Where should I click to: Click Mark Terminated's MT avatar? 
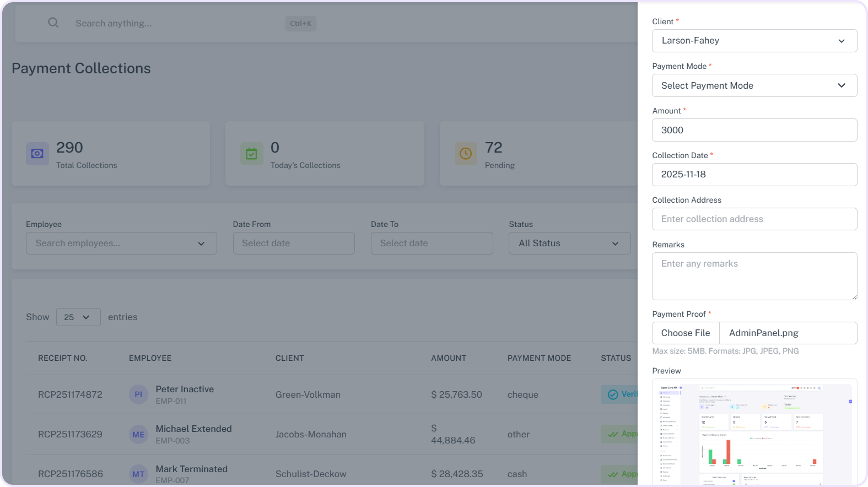click(138, 474)
